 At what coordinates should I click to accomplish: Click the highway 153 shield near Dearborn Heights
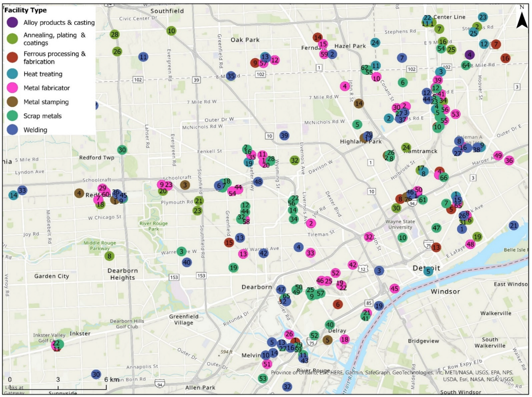[174, 277]
